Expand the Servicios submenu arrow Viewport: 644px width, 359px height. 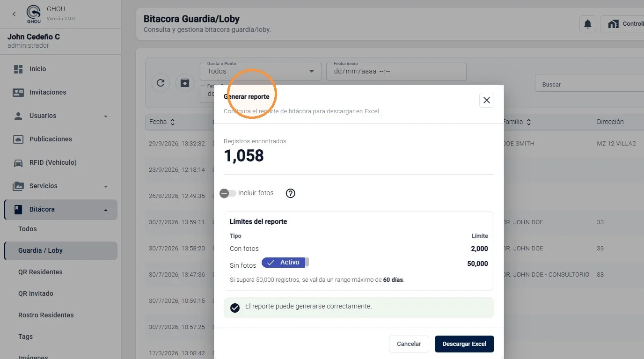(106, 186)
